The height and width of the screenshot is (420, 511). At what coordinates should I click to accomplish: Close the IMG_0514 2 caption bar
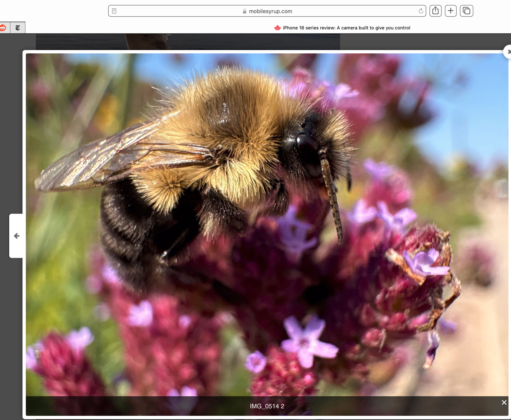[x=504, y=402]
